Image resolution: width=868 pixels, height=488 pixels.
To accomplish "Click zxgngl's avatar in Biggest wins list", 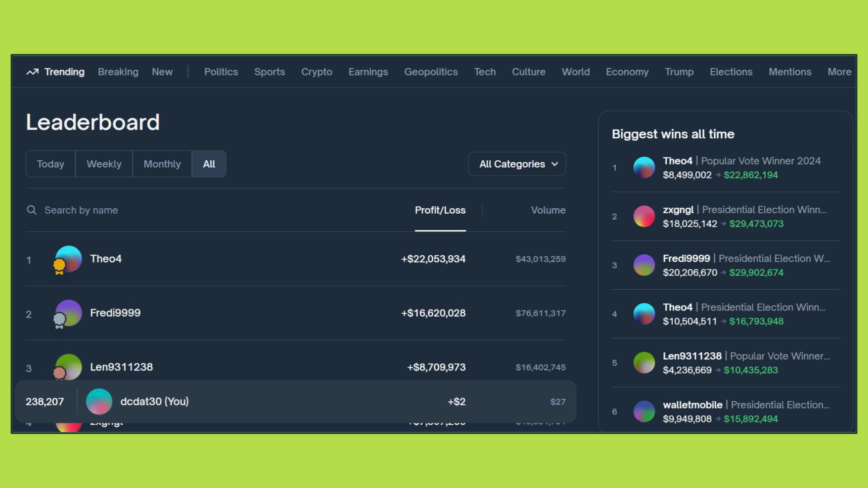I will 644,216.
